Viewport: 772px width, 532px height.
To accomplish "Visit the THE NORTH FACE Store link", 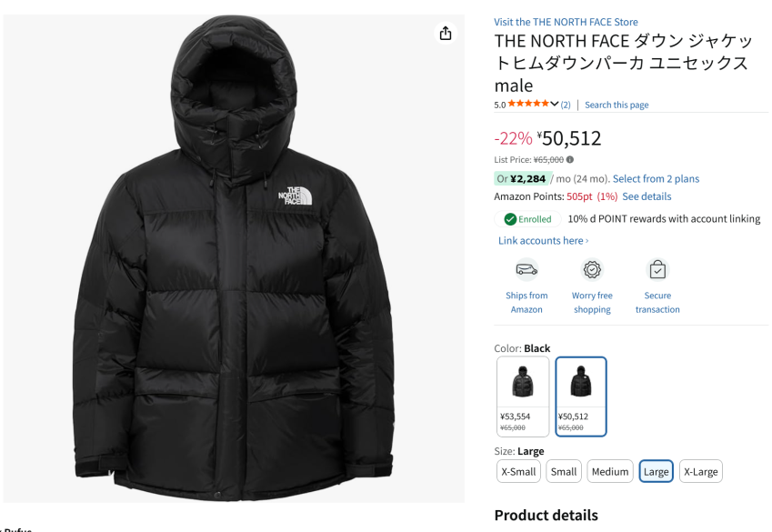I will click(566, 22).
